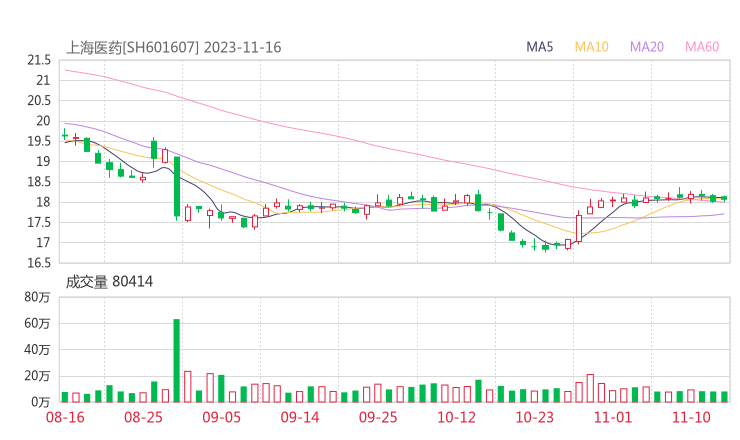
Task: Click the 08-25 date label
Action: [x=143, y=417]
